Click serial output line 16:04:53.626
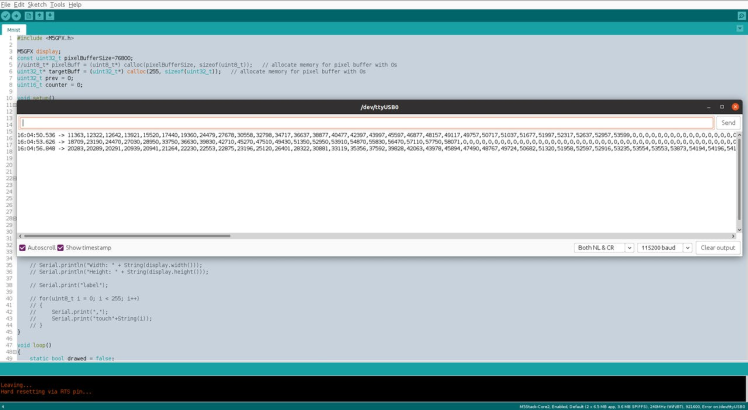 coord(377,142)
